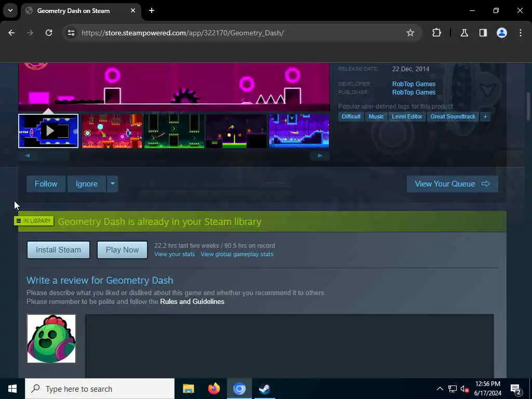Open the network tray icon
This screenshot has width=532, height=399.
pos(453,389)
